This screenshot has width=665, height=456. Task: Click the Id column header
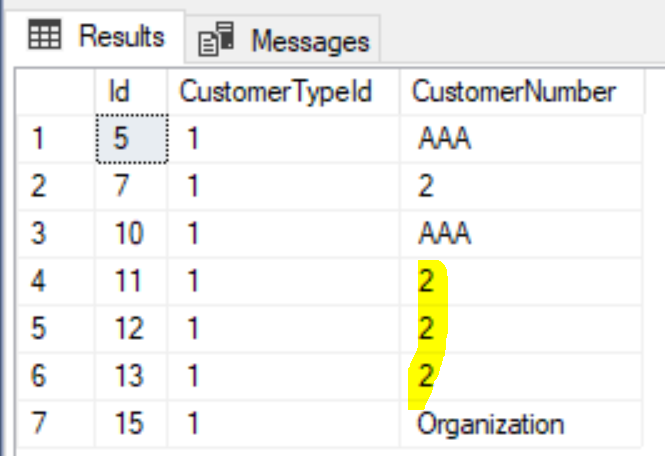click(x=131, y=92)
